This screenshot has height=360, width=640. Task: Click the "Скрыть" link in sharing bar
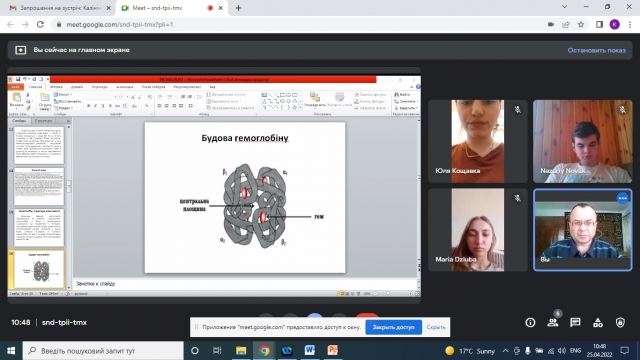436,327
